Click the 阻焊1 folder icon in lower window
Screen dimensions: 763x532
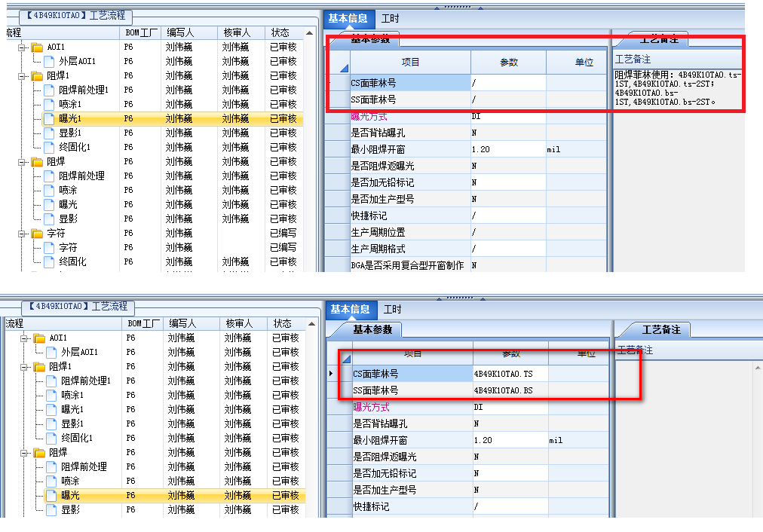coord(39,367)
